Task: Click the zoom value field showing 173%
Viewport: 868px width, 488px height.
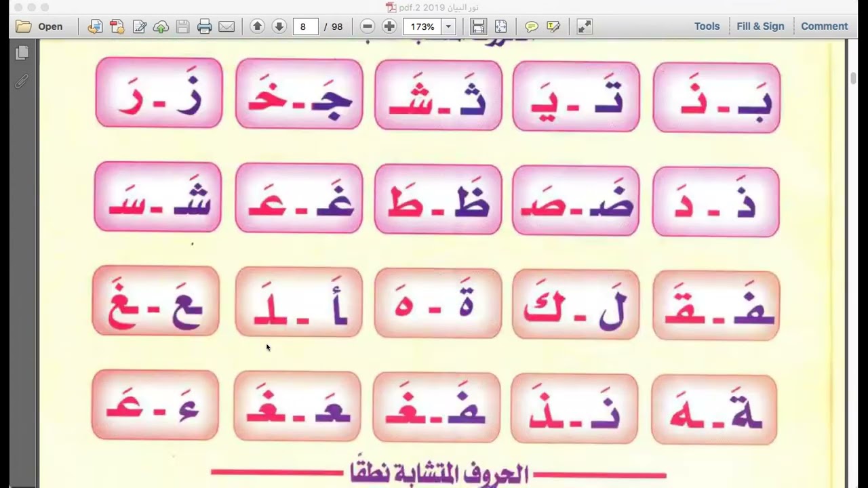Action: [x=422, y=26]
